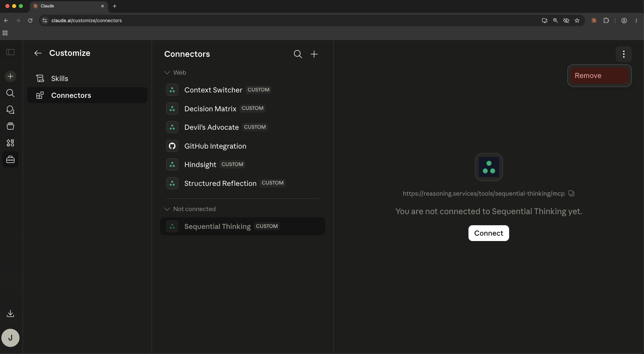Bookmark this page with star icon
The width and height of the screenshot is (644, 354).
pos(577,21)
